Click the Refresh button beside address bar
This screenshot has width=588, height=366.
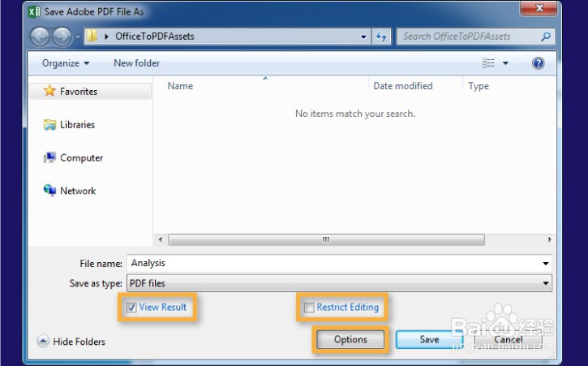pos(381,37)
